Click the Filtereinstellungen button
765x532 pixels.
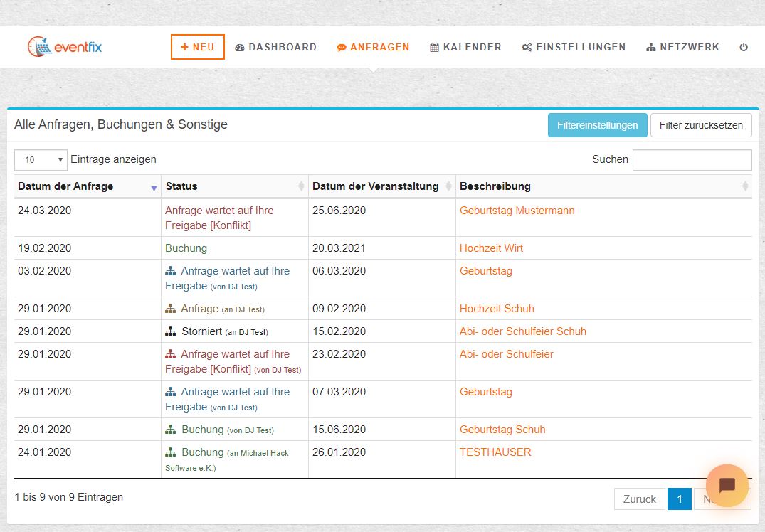point(597,125)
